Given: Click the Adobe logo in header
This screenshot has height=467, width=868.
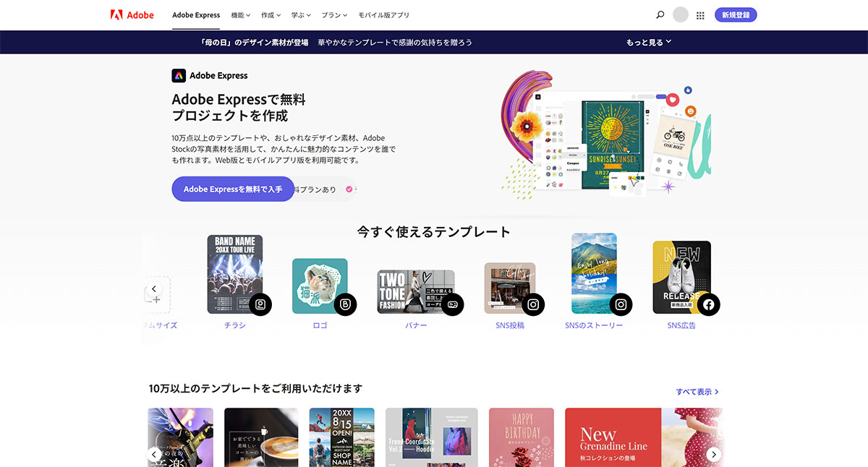Looking at the screenshot, I should pos(132,14).
